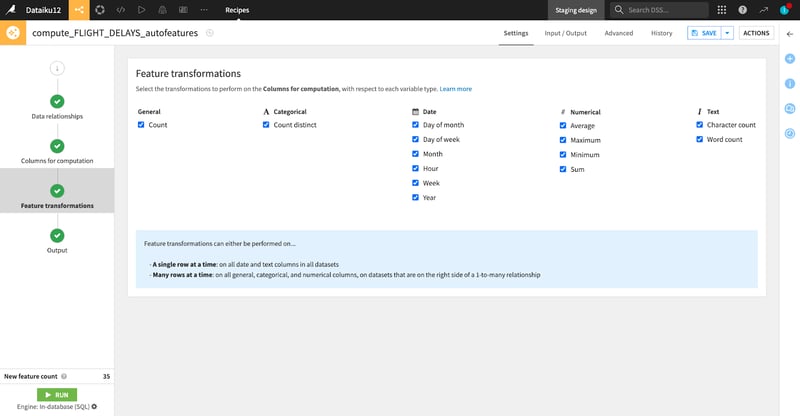This screenshot has width=800, height=416.
Task: Click the new feature count value 35
Action: pyautogui.click(x=106, y=376)
